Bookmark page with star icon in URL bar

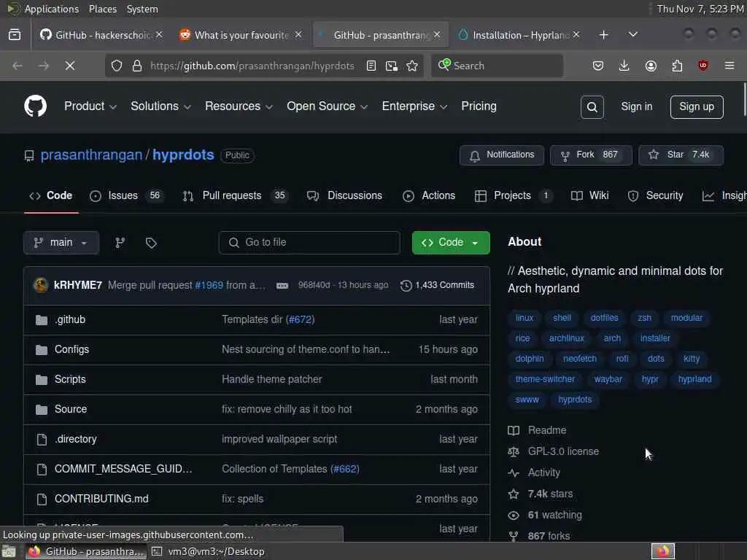[x=412, y=66]
